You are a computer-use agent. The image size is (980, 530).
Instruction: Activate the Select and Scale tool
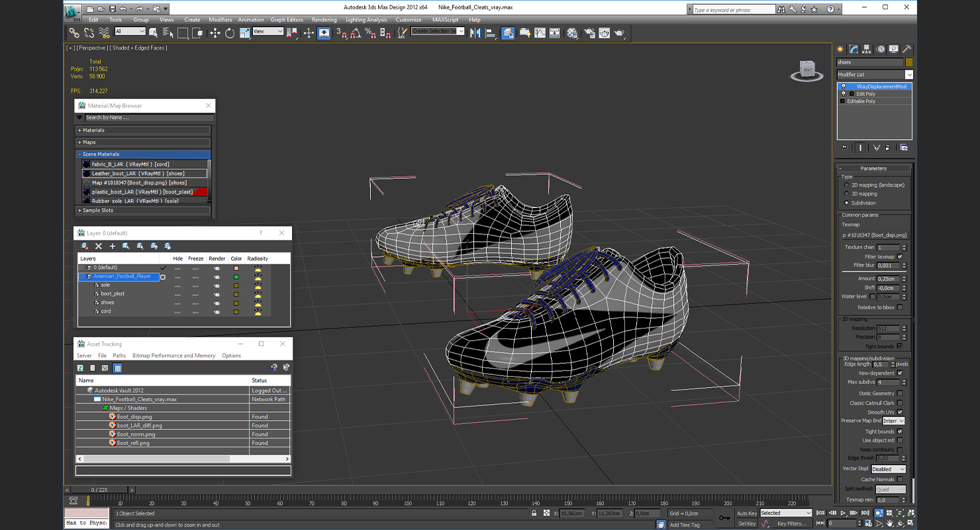click(x=244, y=32)
